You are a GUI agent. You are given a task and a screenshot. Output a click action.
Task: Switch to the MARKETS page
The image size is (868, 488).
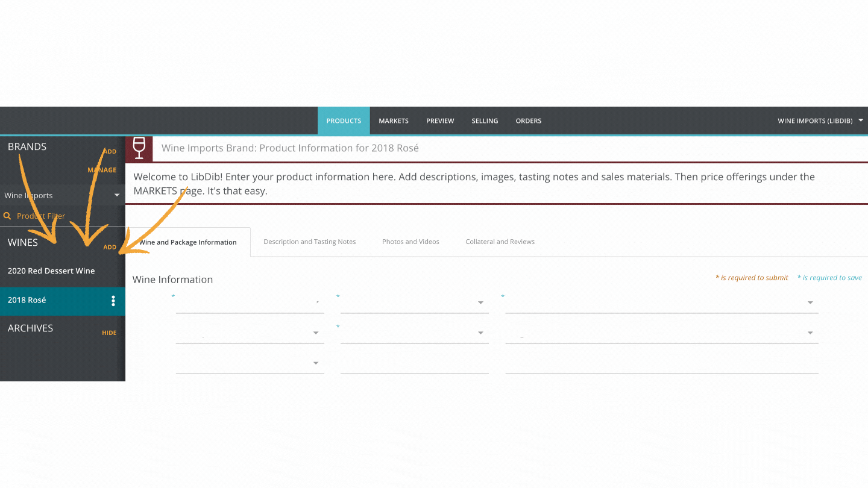(393, 120)
